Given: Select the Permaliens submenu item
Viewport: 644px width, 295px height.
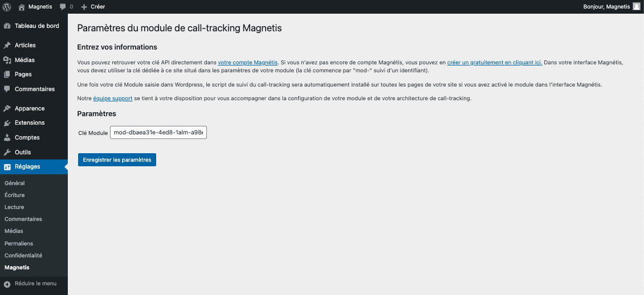Looking at the screenshot, I should pyautogui.click(x=18, y=243).
